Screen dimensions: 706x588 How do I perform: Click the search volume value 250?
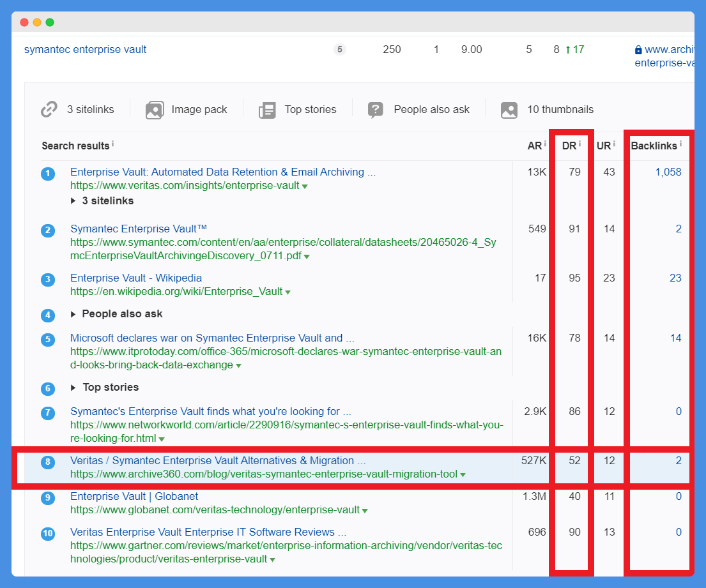click(392, 50)
